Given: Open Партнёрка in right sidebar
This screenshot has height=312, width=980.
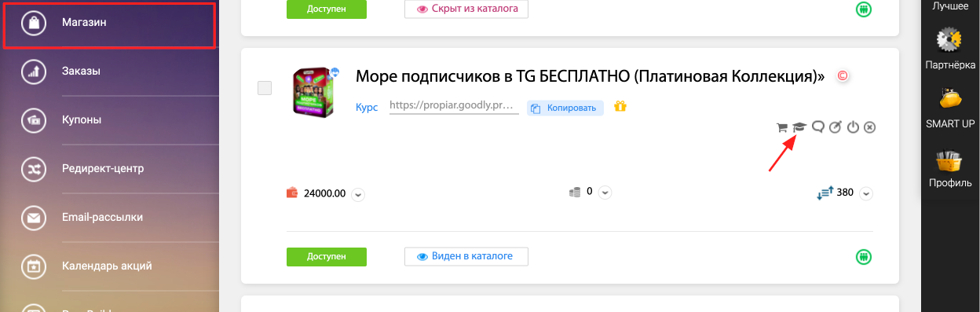Looking at the screenshot, I should [949, 47].
